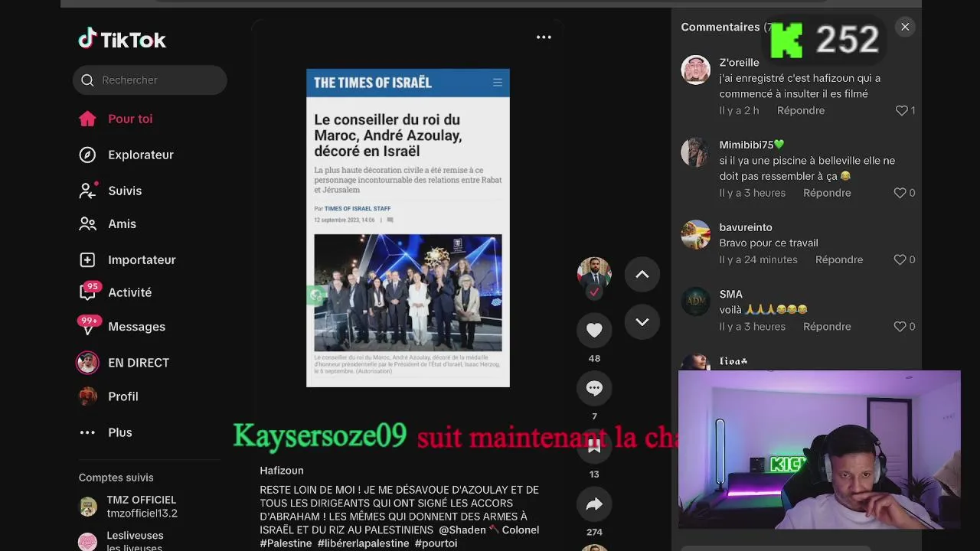The width and height of the screenshot is (980, 551).
Task: Like Mimibibi75's comment
Action: coord(900,193)
